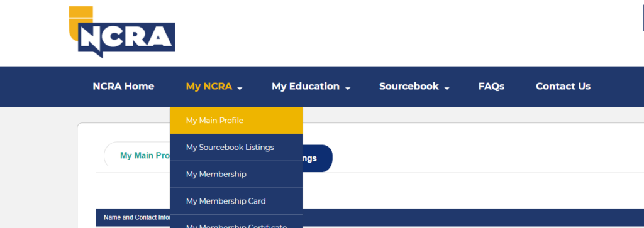Screen dimensions: 644x228
Task: Open the Sourcebook menu
Action: [409, 87]
